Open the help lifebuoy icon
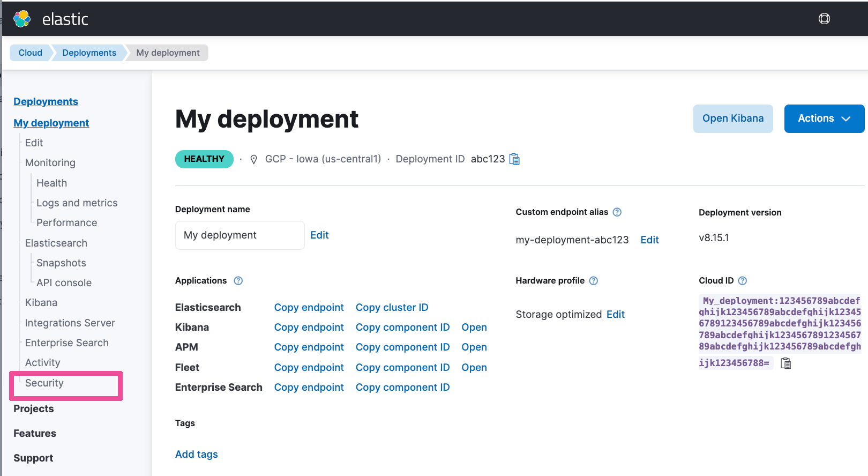The width and height of the screenshot is (868, 476). (x=824, y=19)
